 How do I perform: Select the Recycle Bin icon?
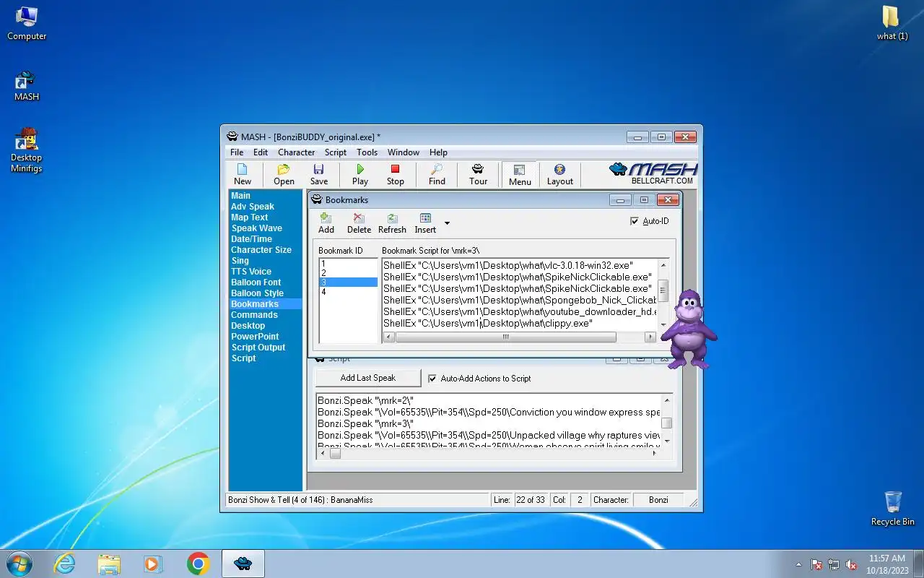pos(893,509)
